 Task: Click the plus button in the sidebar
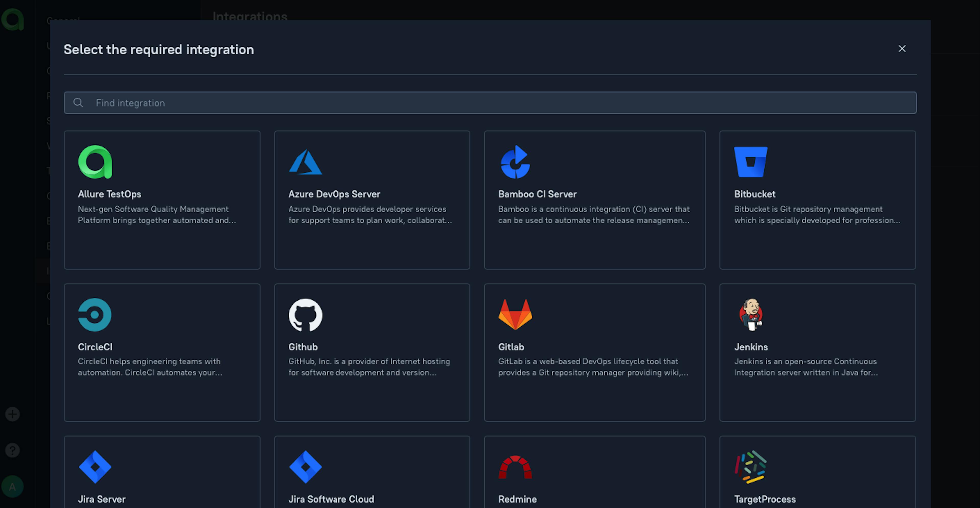click(x=13, y=414)
